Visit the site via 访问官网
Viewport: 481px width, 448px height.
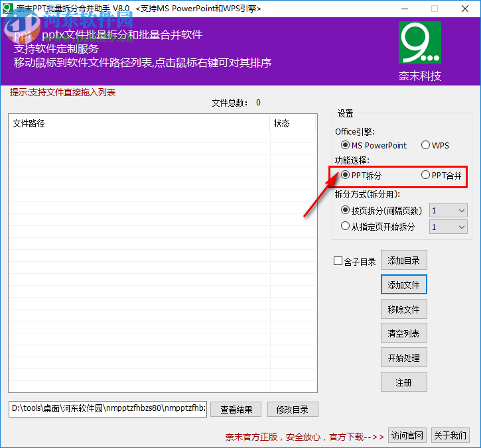(x=407, y=435)
